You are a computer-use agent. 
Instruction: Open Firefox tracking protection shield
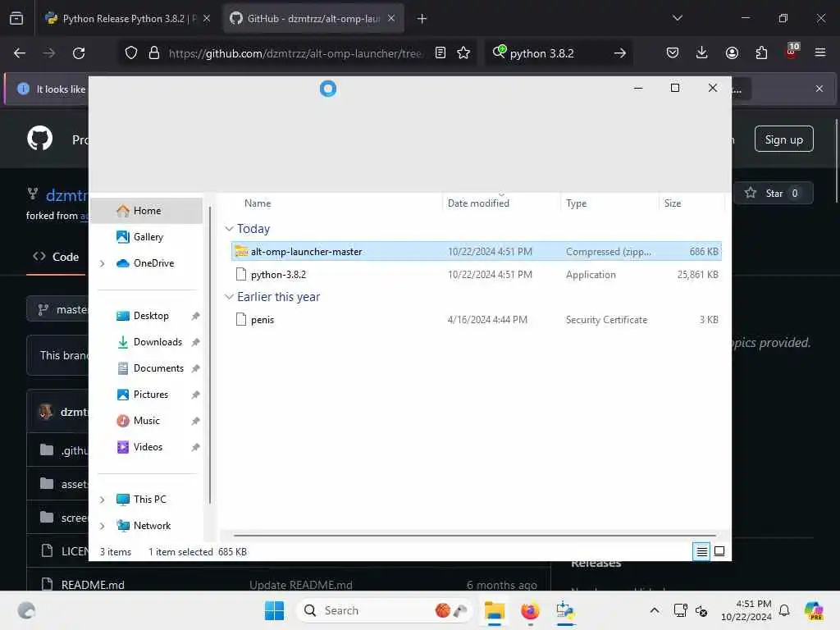[x=131, y=53]
